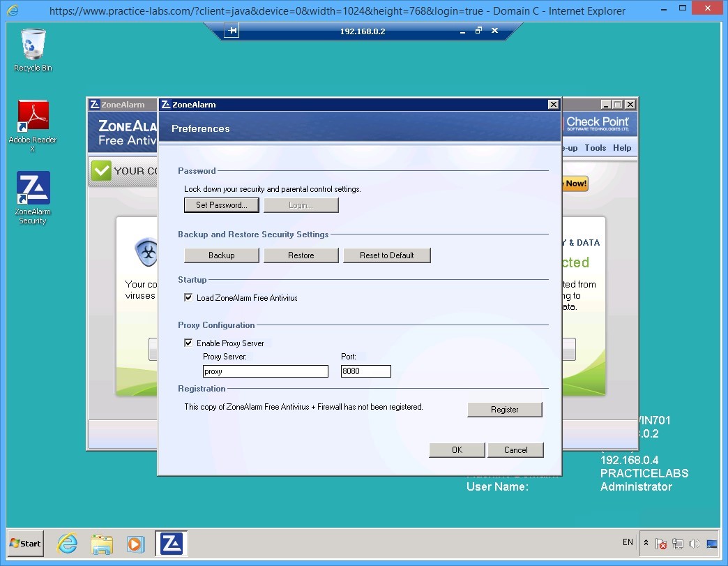
Task: Open ZoneAlarm Security desktop shortcut
Action: pos(32,186)
